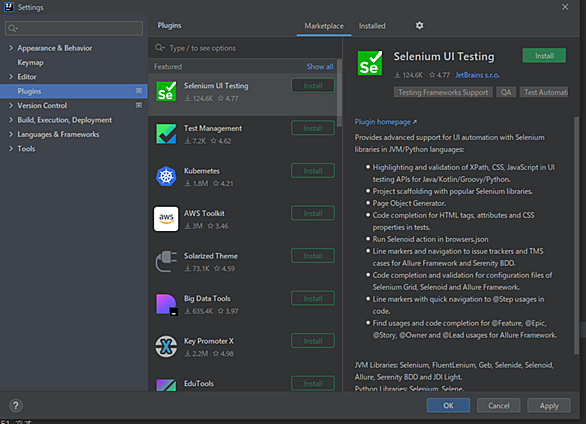Screen dimensions: 586x424
Task: Click the AWS Toolkit plugin icon
Action: tap(166, 219)
